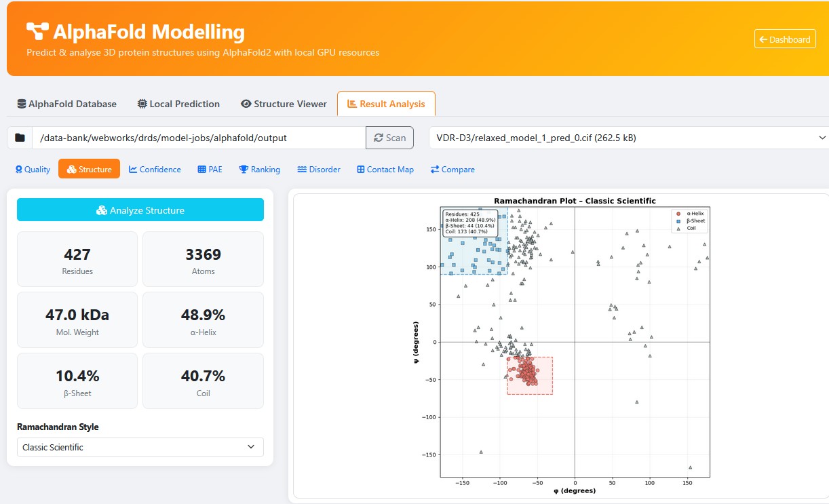
Task: Click the Residues: 425 summary box in plot
Action: (470, 223)
